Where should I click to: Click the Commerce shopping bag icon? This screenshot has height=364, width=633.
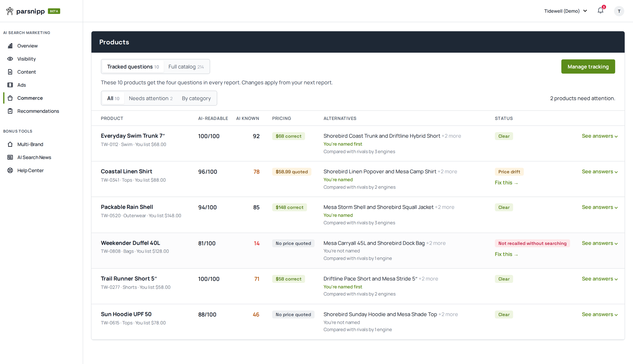(10, 98)
